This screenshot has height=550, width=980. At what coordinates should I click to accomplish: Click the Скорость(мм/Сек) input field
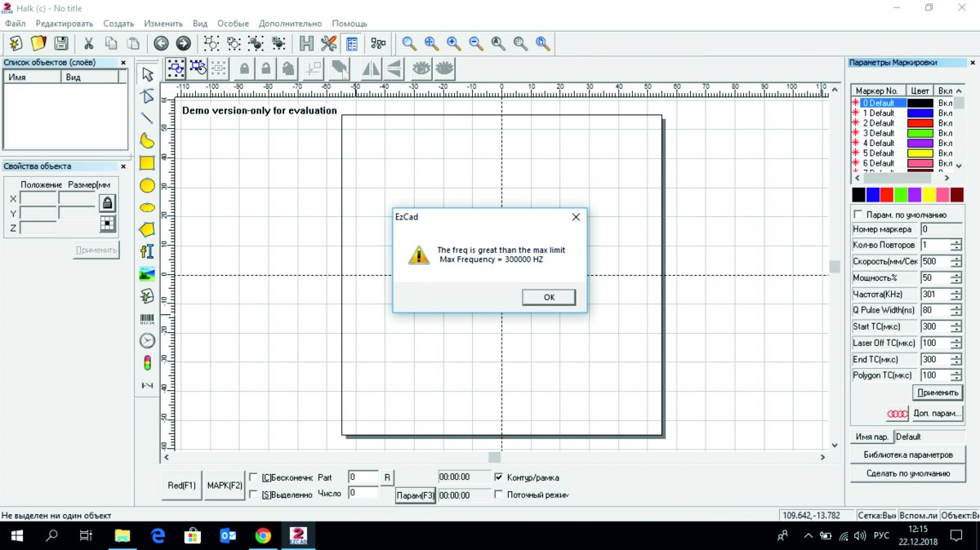[934, 262]
